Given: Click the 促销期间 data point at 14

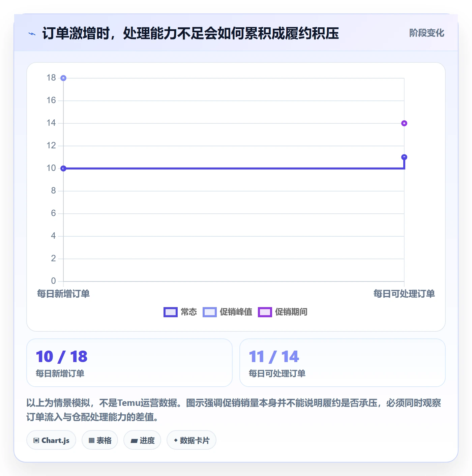Looking at the screenshot, I should (x=404, y=123).
